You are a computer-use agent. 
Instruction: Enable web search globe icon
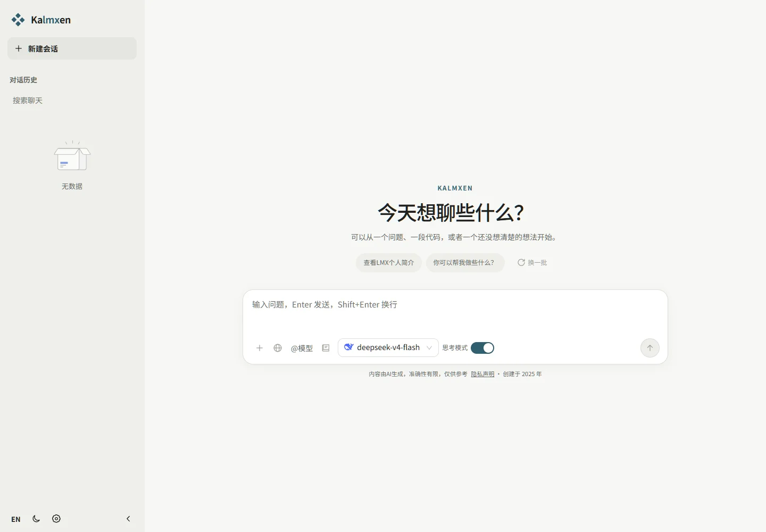point(278,348)
